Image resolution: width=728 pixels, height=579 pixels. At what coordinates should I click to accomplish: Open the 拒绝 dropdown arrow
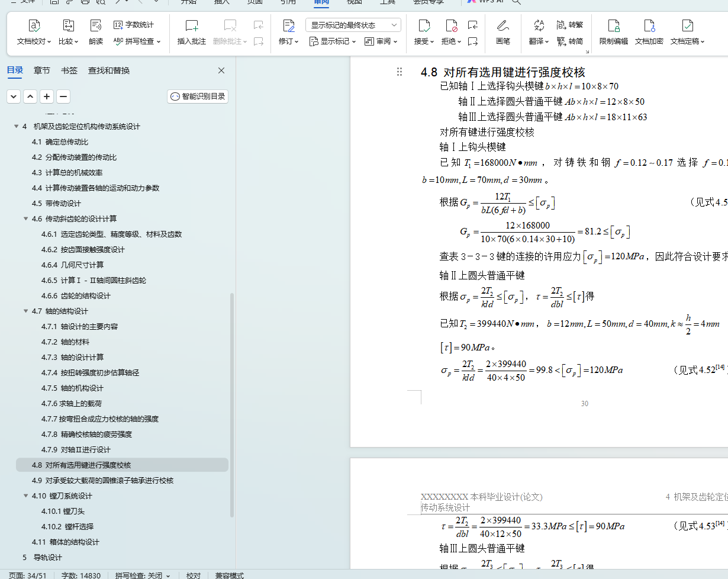point(459,41)
